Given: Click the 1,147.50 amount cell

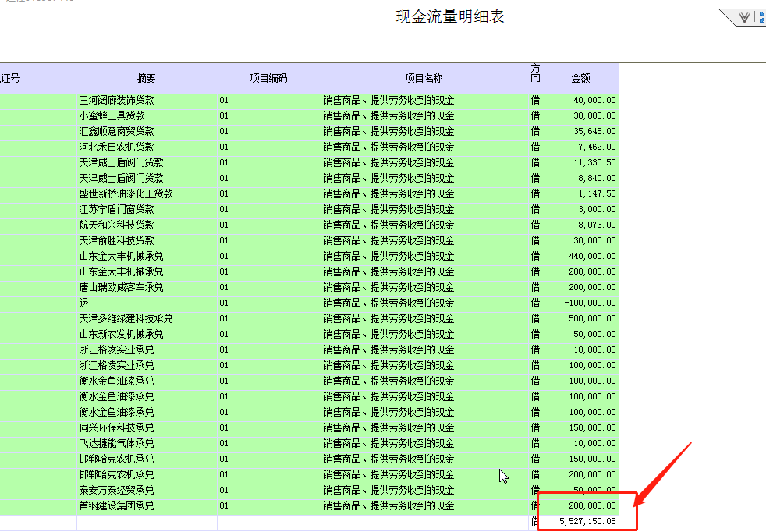Looking at the screenshot, I should [581, 194].
